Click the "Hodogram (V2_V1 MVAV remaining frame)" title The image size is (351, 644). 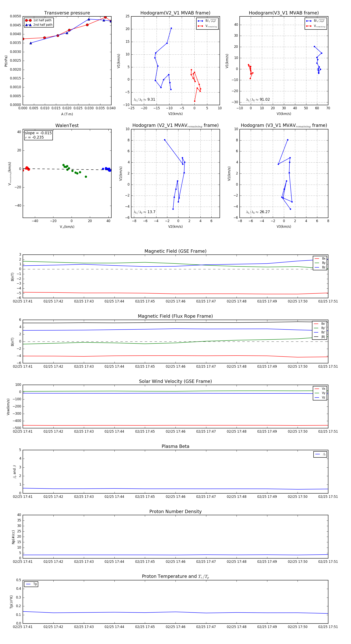tap(175, 125)
